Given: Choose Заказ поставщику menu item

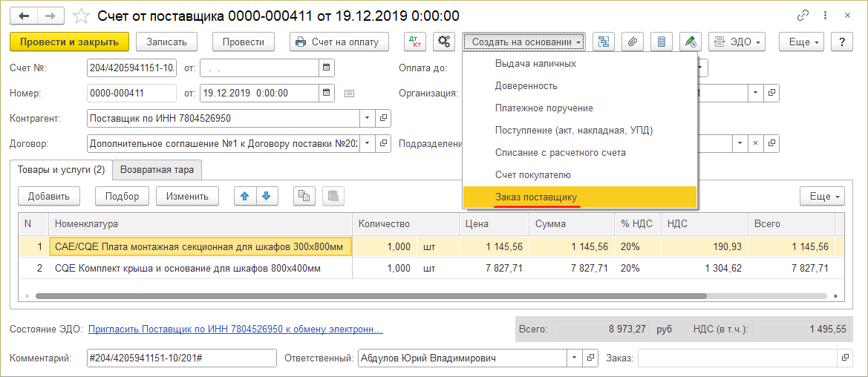Looking at the screenshot, I should (580, 197).
